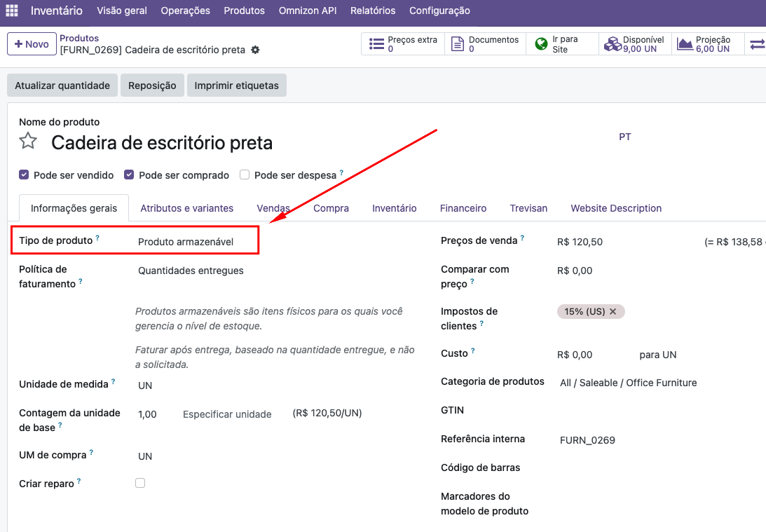Show help for Contagem da unidade de base
Image resolution: width=766 pixels, height=532 pixels.
(x=60, y=425)
